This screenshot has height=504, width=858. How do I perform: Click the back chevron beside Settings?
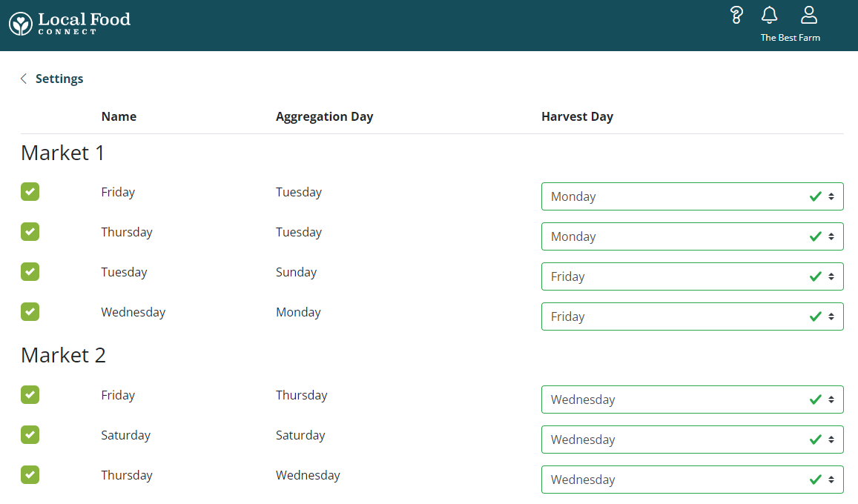(x=24, y=79)
